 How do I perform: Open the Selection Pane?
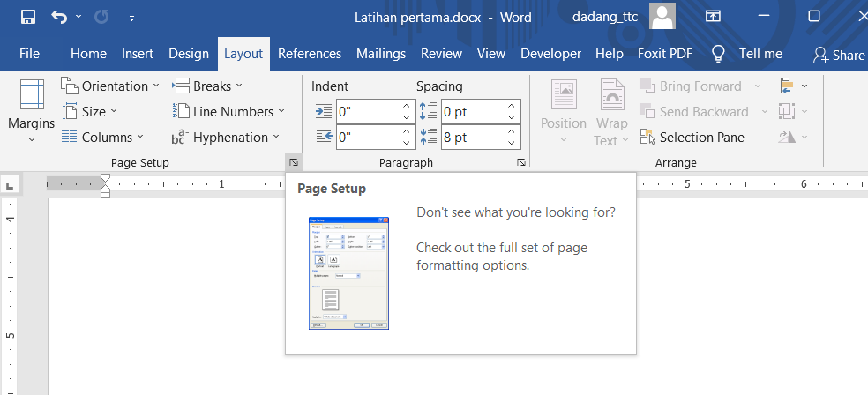click(x=692, y=138)
